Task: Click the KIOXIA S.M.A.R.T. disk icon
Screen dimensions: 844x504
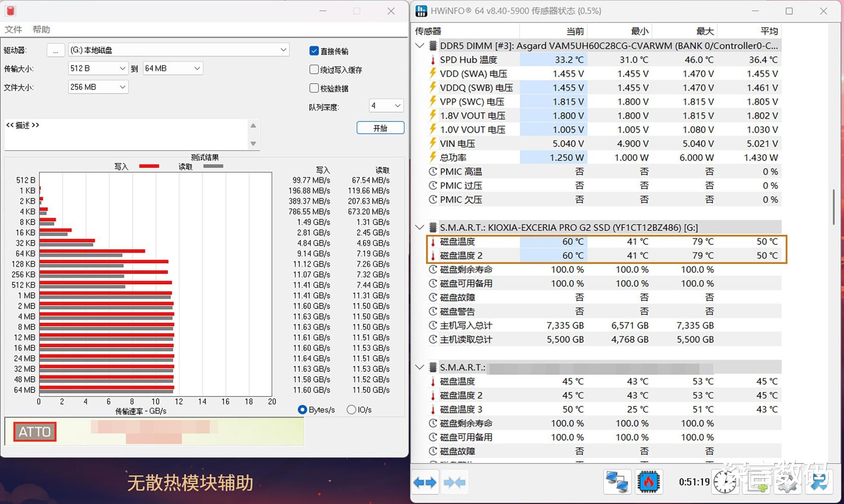Action: tap(433, 228)
